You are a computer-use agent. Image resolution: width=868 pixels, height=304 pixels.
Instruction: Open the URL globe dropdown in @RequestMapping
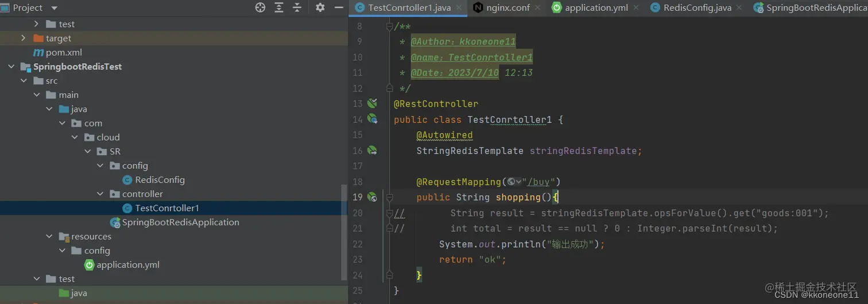pyautogui.click(x=514, y=182)
